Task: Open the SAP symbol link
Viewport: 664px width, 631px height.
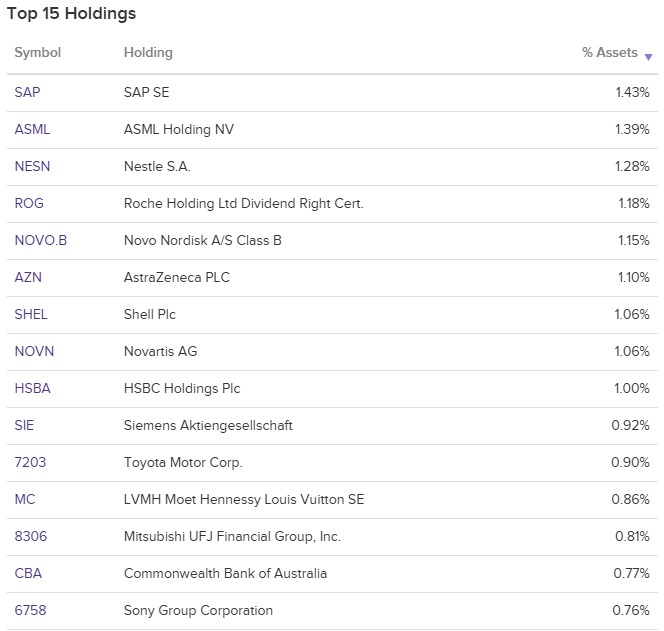Action: (x=28, y=92)
